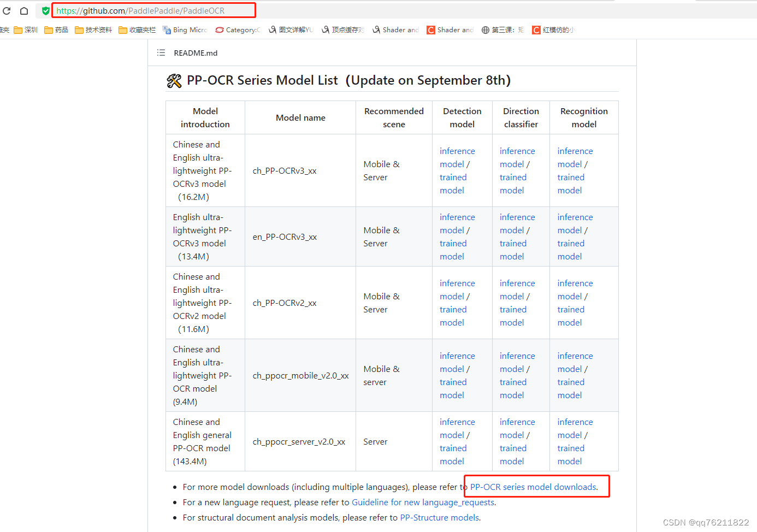Open ch_ppocr_server_v2.0 recognition inference model link

tap(575, 428)
